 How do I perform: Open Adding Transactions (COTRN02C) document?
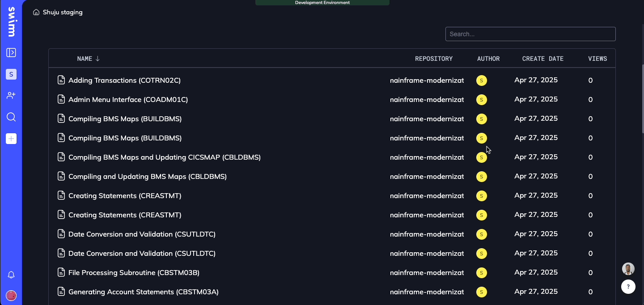pyautogui.click(x=124, y=80)
